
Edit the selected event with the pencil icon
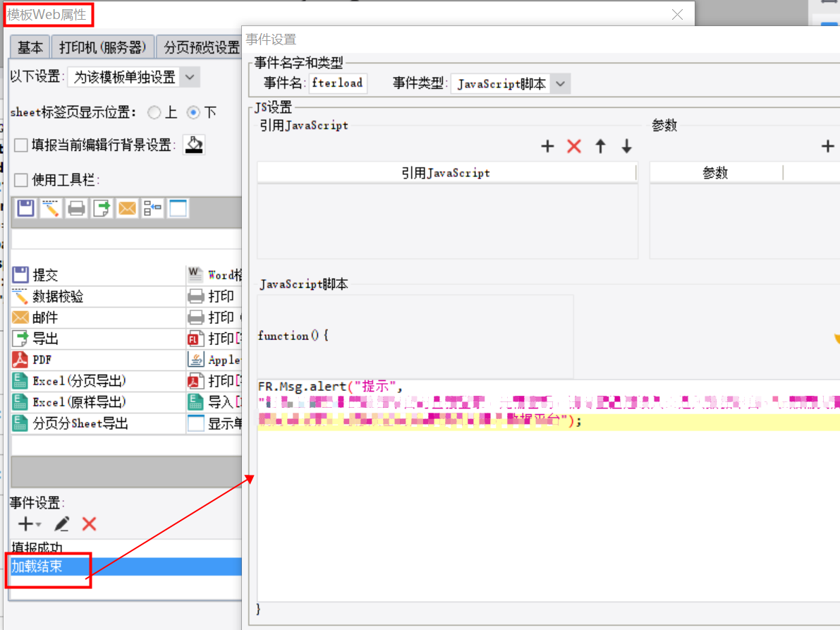point(61,524)
